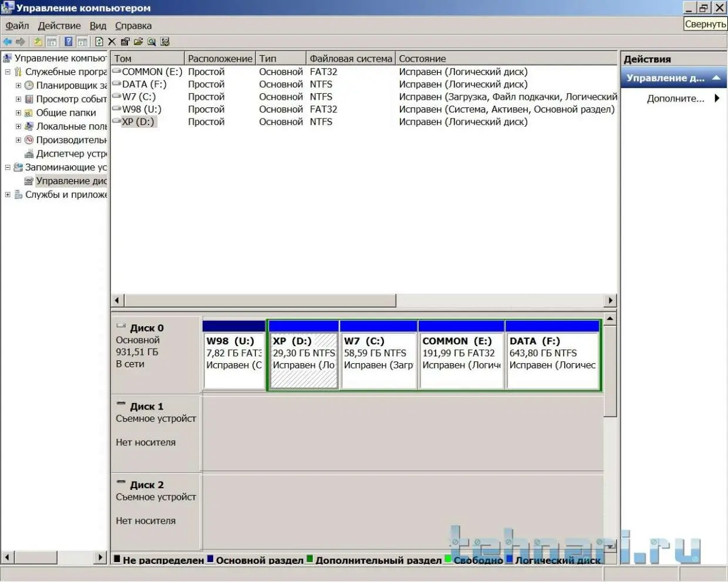Expand Локальные пользователи node
This screenshot has width=728, height=582.
pos(18,126)
